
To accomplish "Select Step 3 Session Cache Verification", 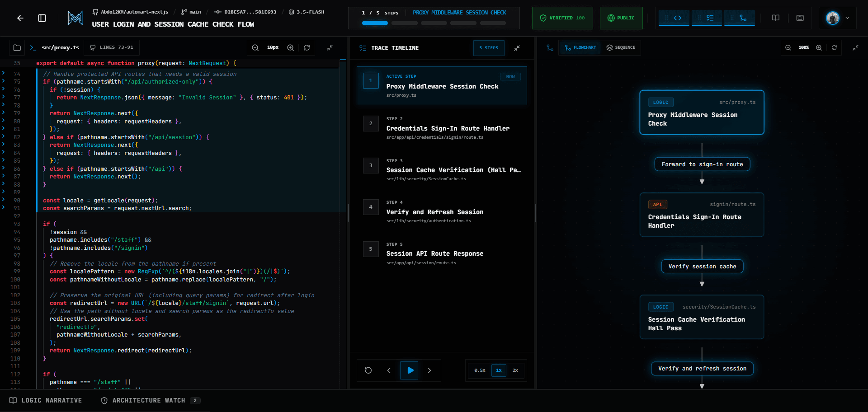I will tap(442, 170).
